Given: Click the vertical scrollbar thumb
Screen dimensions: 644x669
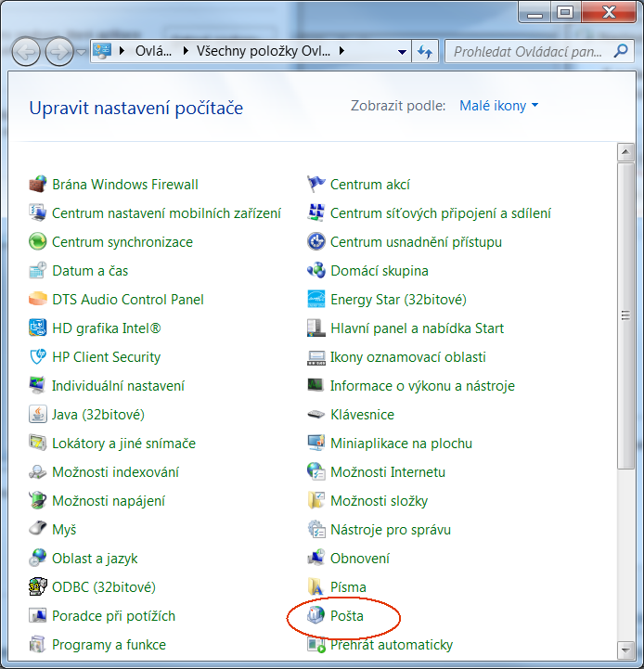Looking at the screenshot, I should pyautogui.click(x=625, y=315).
